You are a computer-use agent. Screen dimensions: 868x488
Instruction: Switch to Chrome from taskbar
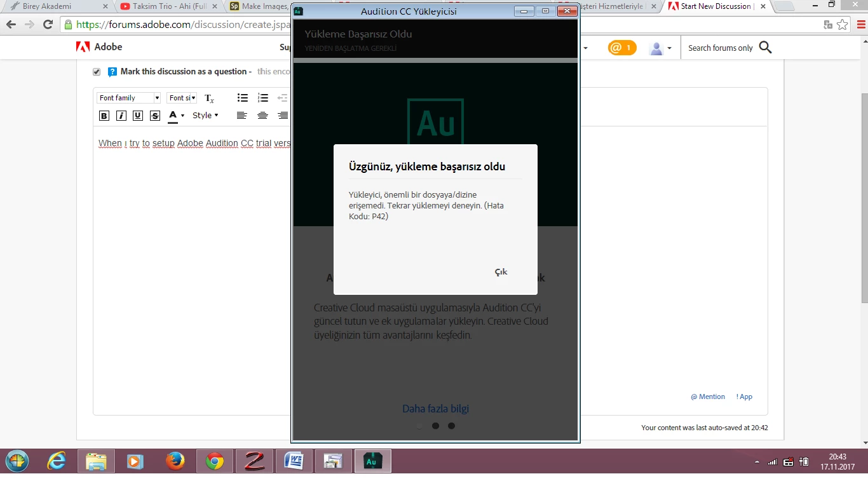pyautogui.click(x=215, y=461)
